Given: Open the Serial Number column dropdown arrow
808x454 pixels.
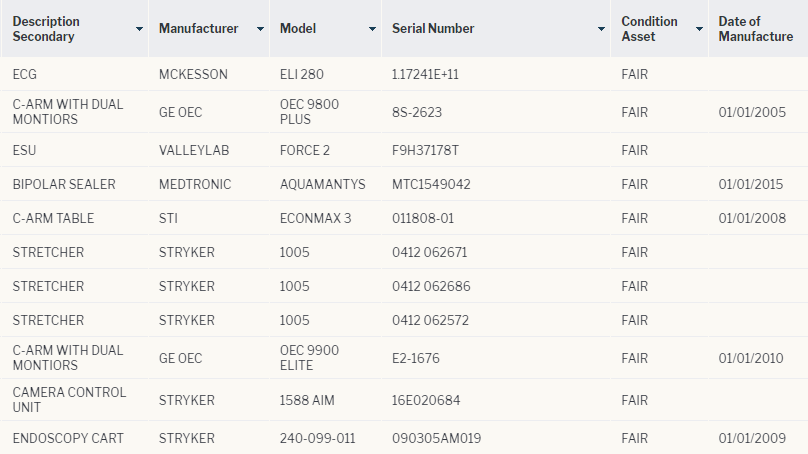Looking at the screenshot, I should tap(601, 29).
